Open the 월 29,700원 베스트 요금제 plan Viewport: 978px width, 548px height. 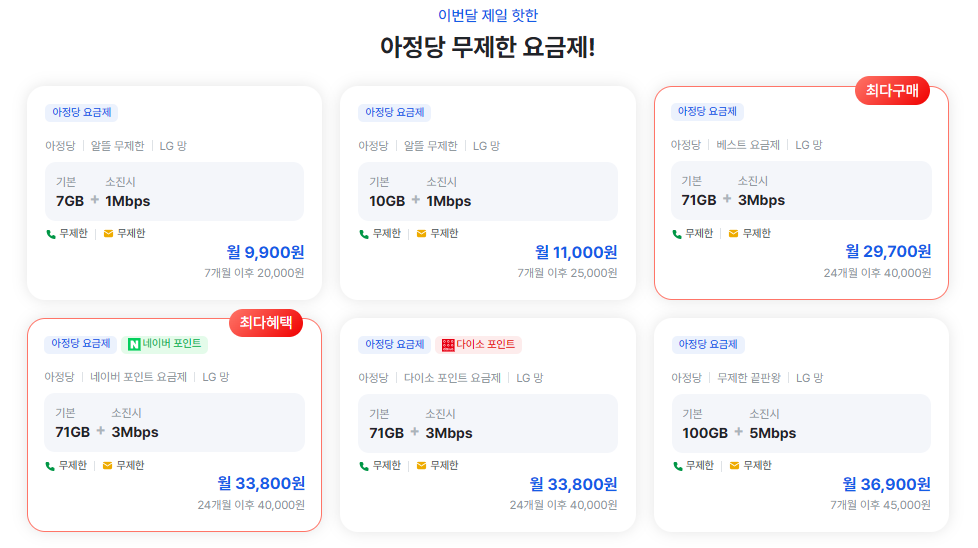click(801, 193)
